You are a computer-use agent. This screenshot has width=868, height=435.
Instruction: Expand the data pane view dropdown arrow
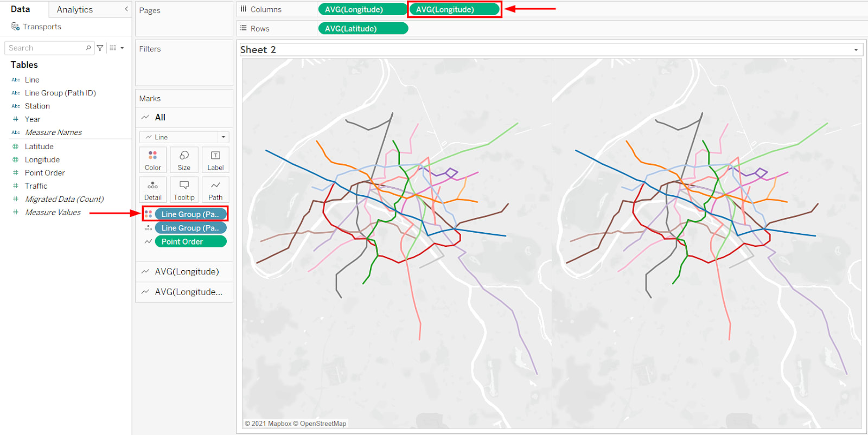122,48
